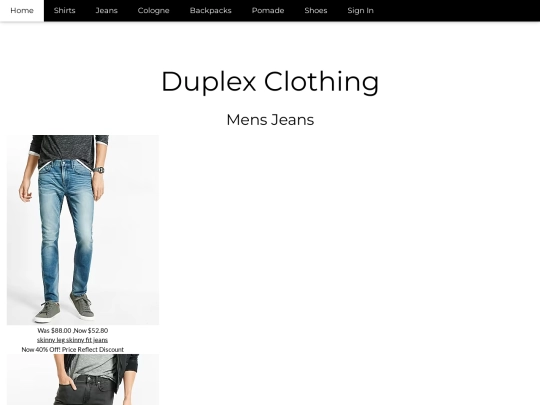The image size is (540, 405).
Task: Navigate to the Shoes page
Action: pyautogui.click(x=315, y=10)
